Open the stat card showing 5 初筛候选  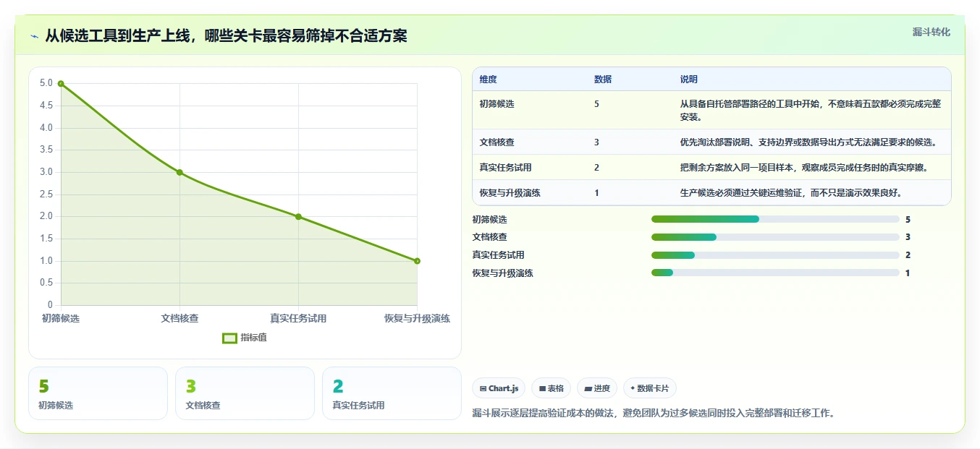pos(98,393)
